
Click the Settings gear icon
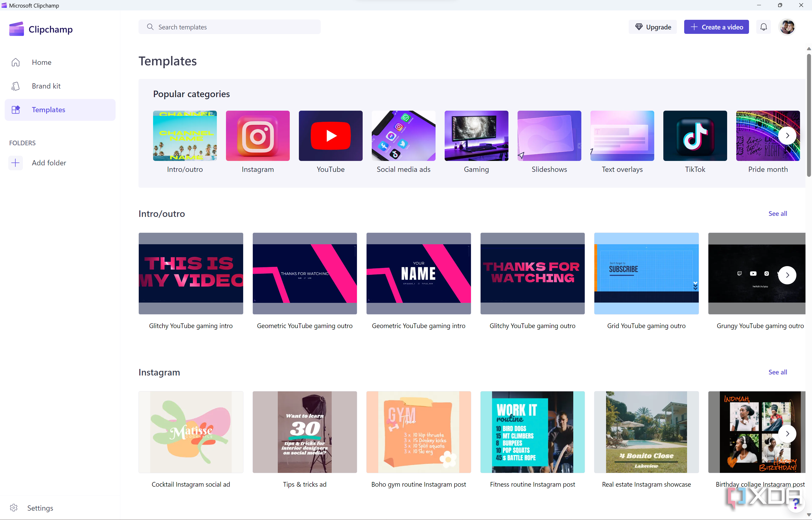pos(14,508)
